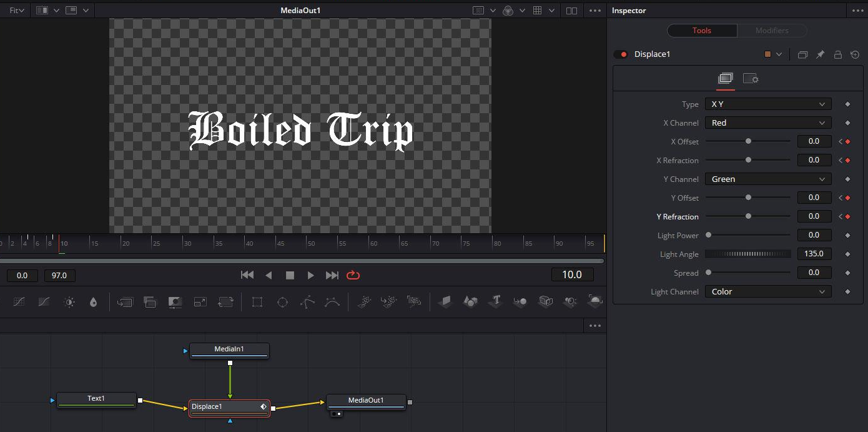Add a Transform node from toolbar
This screenshot has width=868, height=432.
[225, 302]
